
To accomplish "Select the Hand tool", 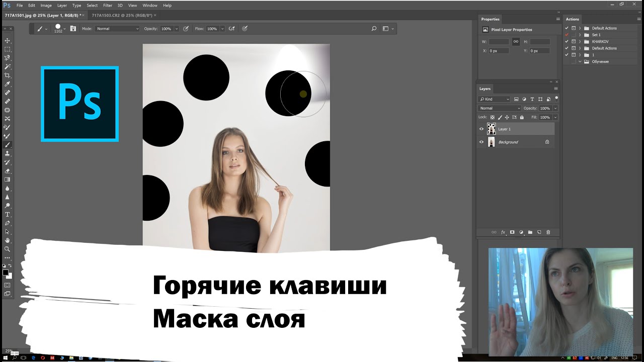I will [x=7, y=240].
